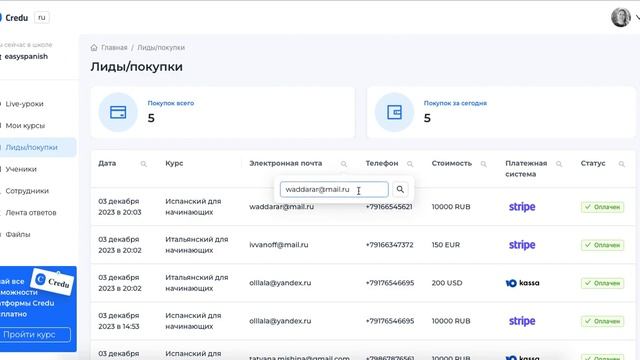Click email ivvanoff@mail.ru in table
640x360 pixels.
pos(279,245)
